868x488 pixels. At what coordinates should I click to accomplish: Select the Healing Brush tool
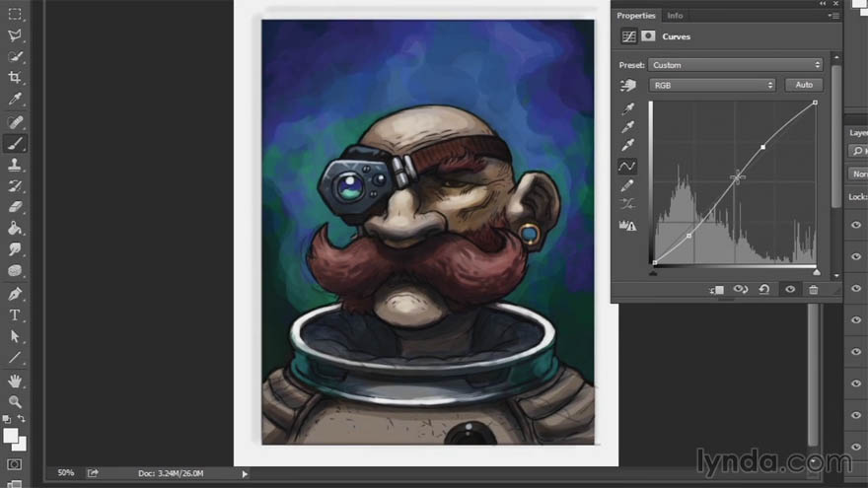[x=15, y=121]
